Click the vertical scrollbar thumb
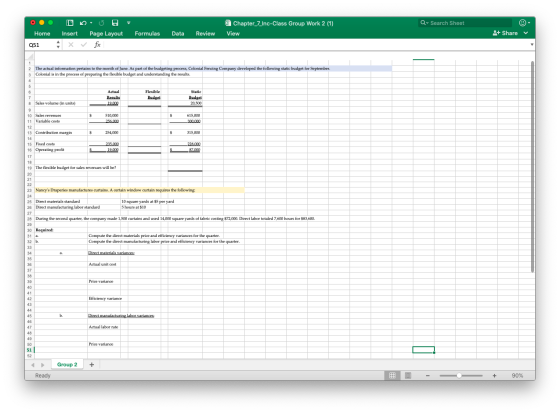The width and height of the screenshot is (560, 413). [532, 166]
